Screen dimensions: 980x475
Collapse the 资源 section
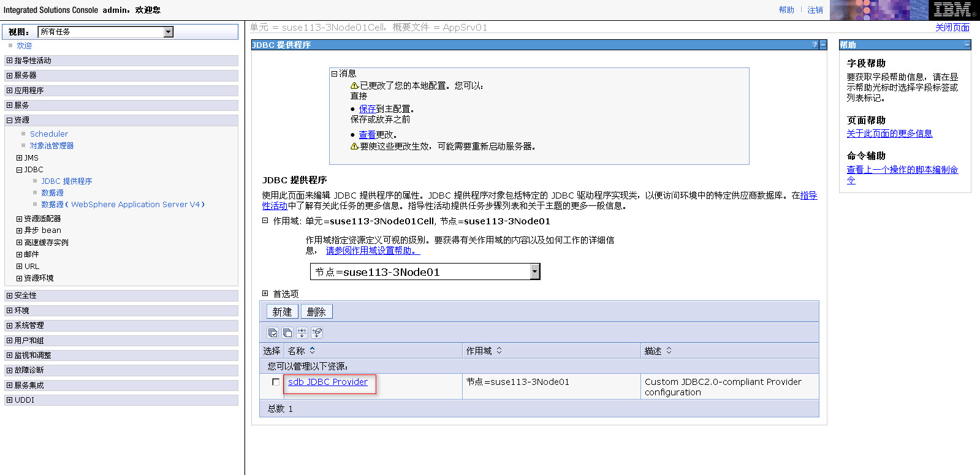click(9, 120)
